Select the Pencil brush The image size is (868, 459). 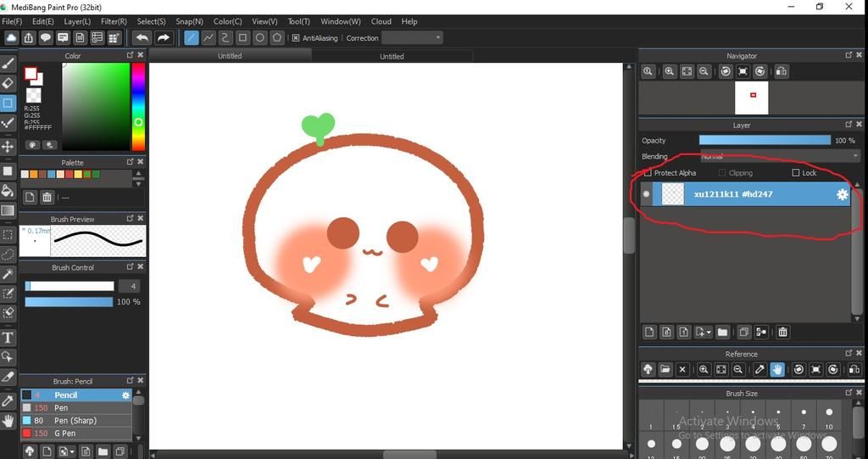pos(76,395)
